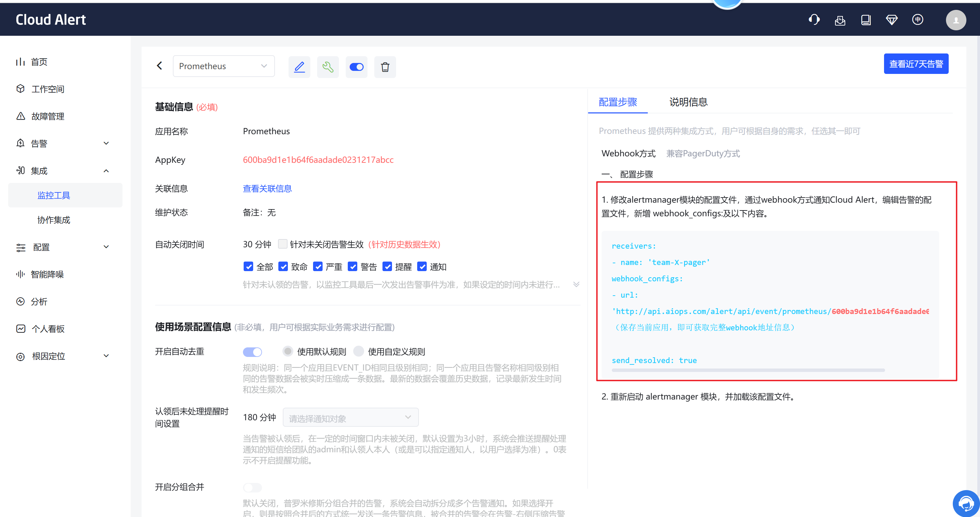Uncheck the 通知 severity checkbox
This screenshot has height=517, width=980.
[422, 266]
